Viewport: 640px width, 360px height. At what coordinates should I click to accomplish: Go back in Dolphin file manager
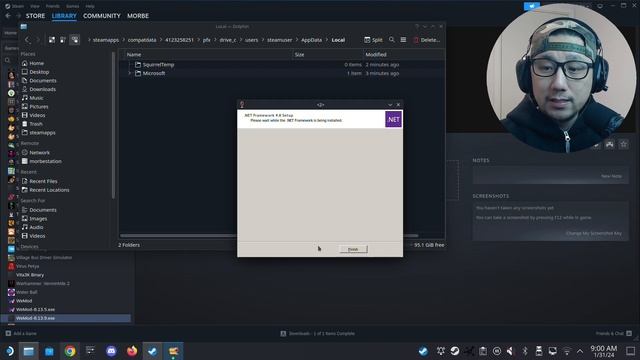tap(27, 40)
